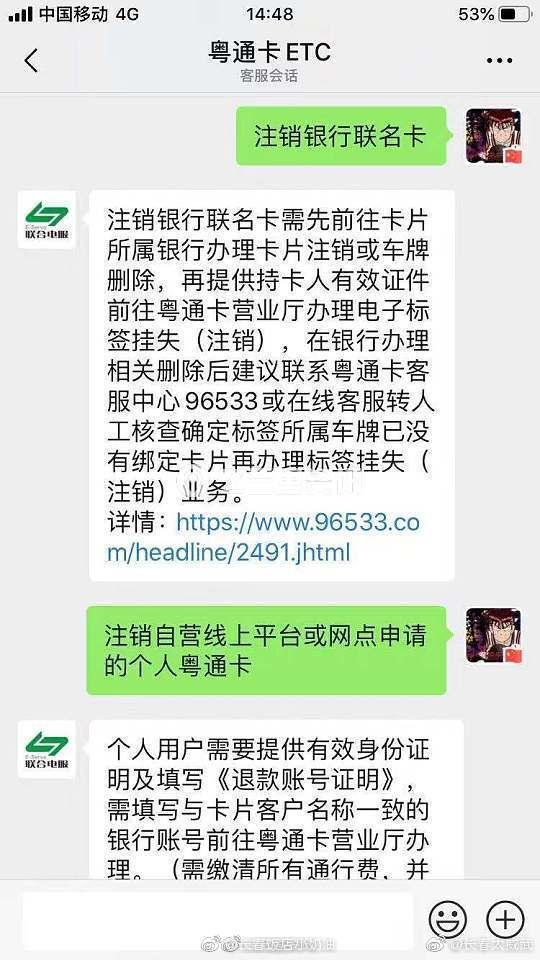Tap the 客服会话 subtitle under the title

269,76
